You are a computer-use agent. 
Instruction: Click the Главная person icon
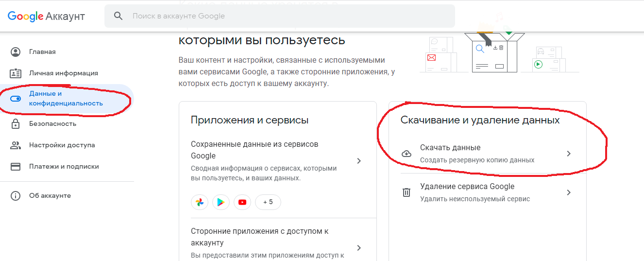coord(16,52)
